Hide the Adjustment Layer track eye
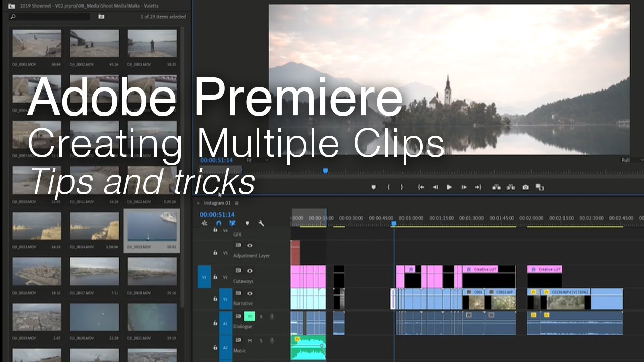This screenshot has height=362, width=644. [x=250, y=245]
